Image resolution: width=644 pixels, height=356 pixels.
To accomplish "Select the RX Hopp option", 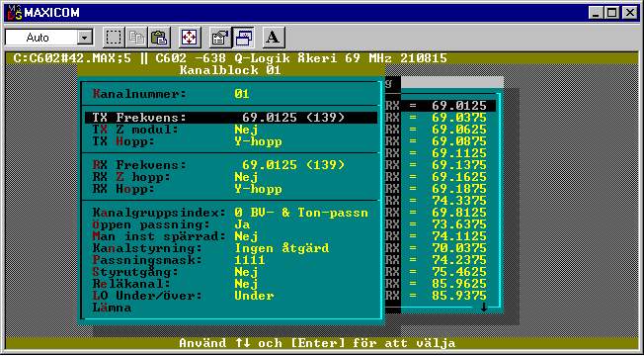I will coord(231,189).
